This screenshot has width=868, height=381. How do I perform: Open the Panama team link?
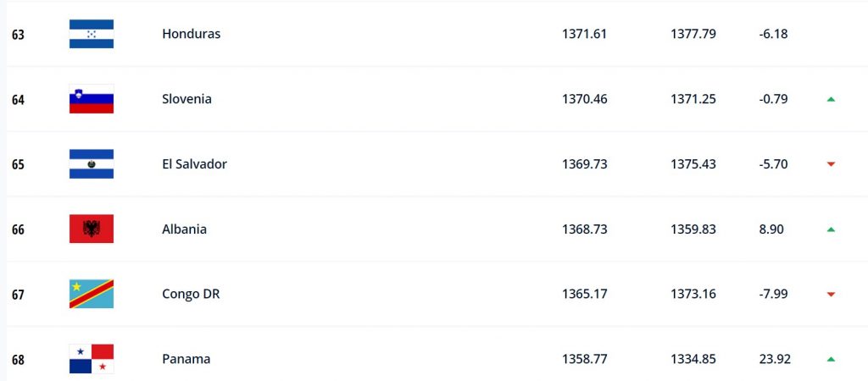click(186, 359)
